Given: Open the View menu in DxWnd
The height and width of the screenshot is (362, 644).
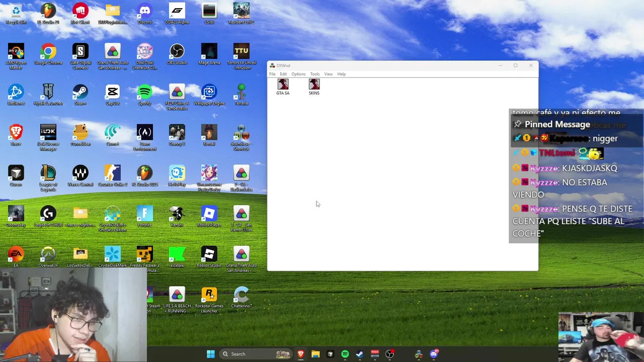Looking at the screenshot, I should tap(329, 74).
